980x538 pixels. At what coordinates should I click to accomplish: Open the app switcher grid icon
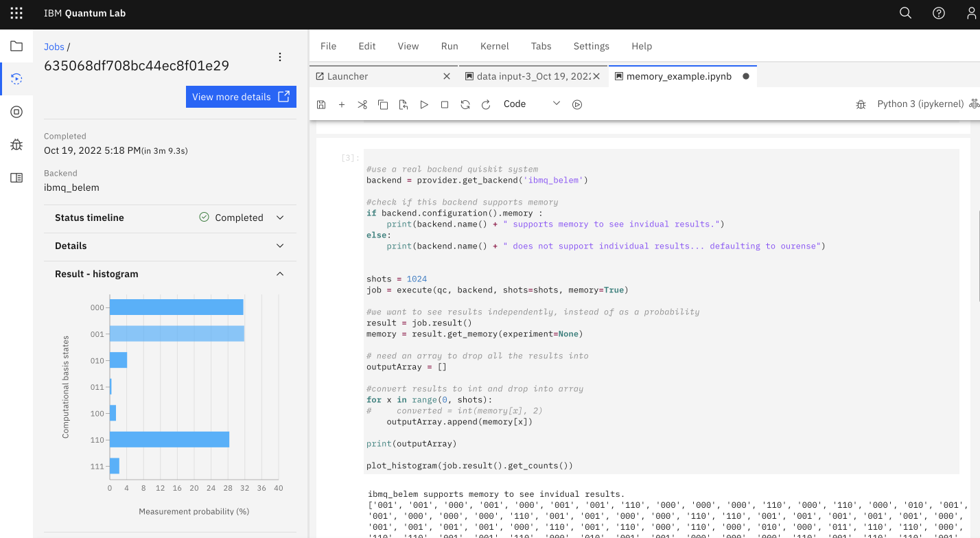point(16,13)
